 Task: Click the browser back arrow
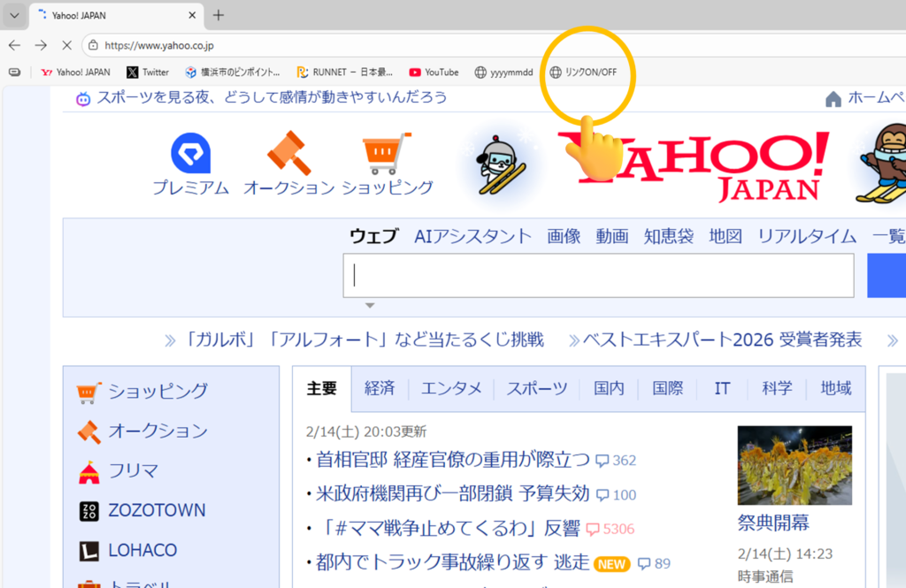pyautogui.click(x=14, y=45)
